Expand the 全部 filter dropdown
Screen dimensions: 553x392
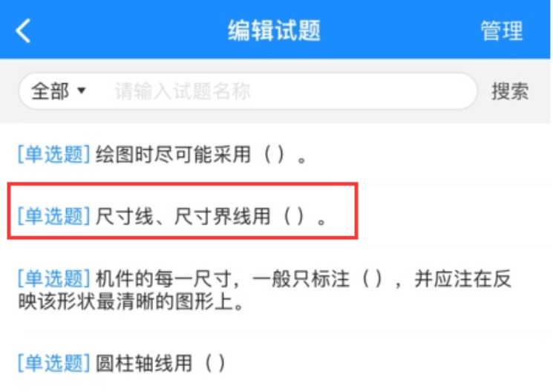pos(58,91)
